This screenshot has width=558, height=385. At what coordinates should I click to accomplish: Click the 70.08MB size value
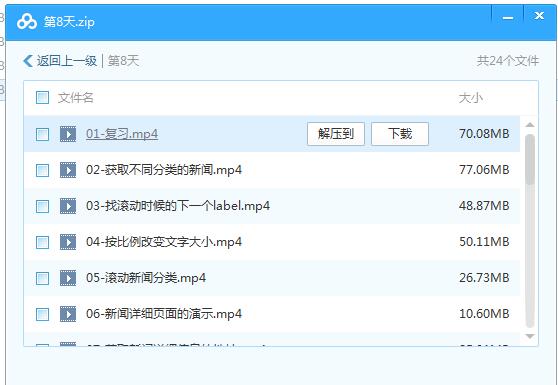pos(484,134)
